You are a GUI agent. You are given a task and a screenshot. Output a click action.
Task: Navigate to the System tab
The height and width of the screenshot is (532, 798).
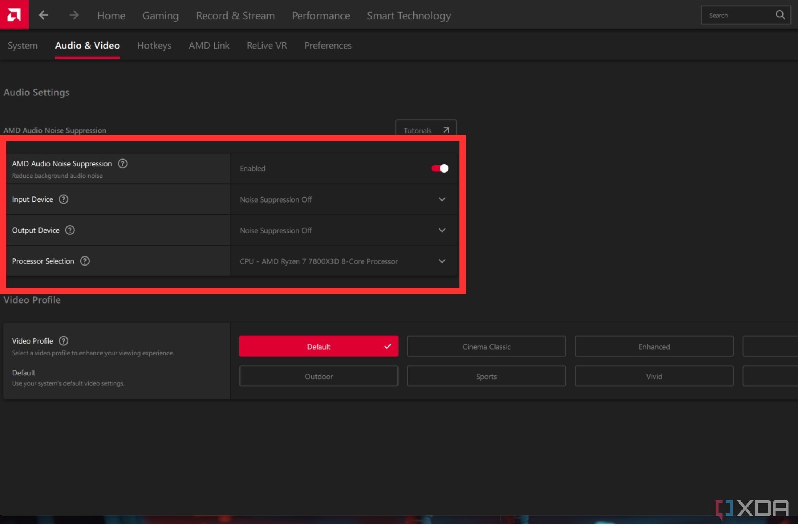pos(22,45)
